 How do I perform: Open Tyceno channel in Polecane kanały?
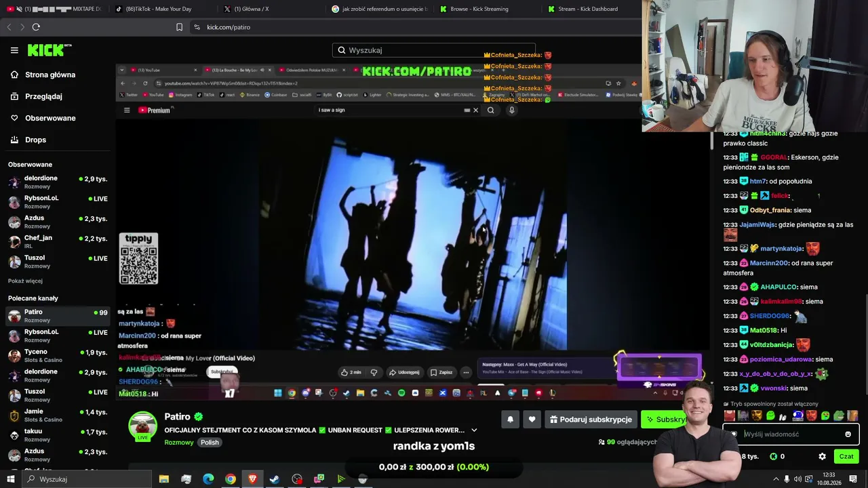point(58,355)
